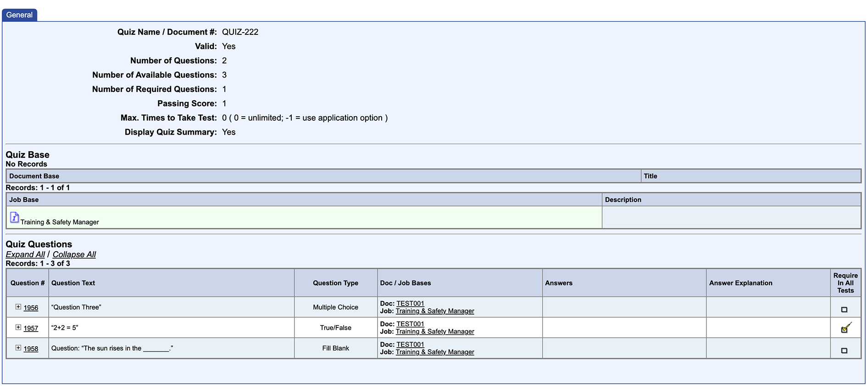868x389 pixels.
Task: Check Require In All Tests for question 1956
Action: tap(844, 310)
